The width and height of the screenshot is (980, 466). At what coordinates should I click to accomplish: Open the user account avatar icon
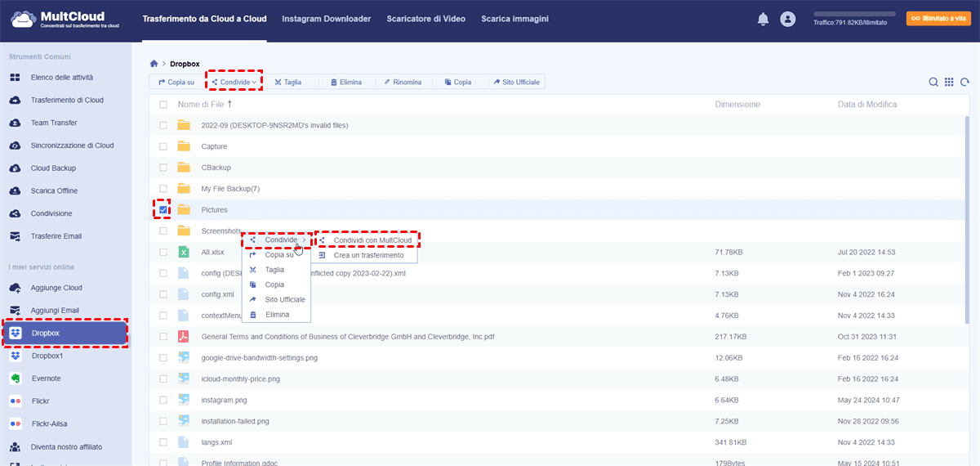tap(787, 19)
